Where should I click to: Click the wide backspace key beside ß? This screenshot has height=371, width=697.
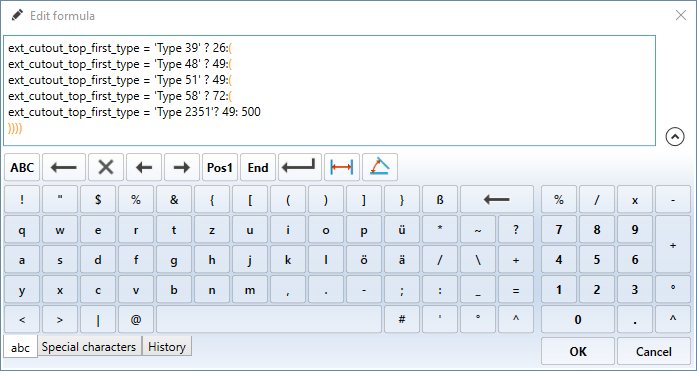[x=497, y=199]
